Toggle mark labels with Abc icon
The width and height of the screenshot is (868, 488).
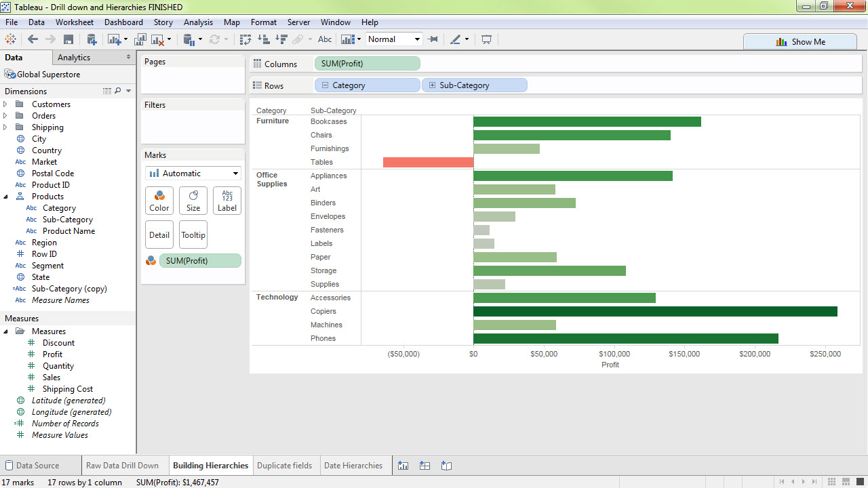[x=325, y=39]
